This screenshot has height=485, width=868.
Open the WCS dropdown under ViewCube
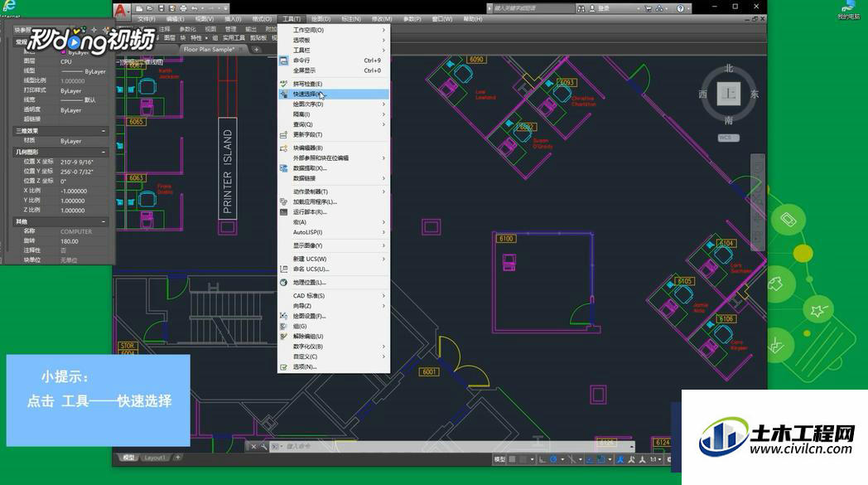tap(729, 138)
